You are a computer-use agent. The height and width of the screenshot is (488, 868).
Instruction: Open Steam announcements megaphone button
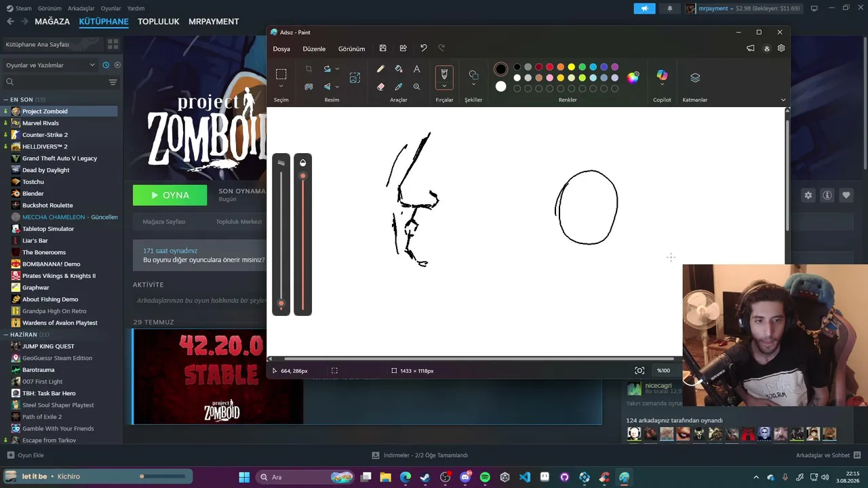(x=644, y=8)
